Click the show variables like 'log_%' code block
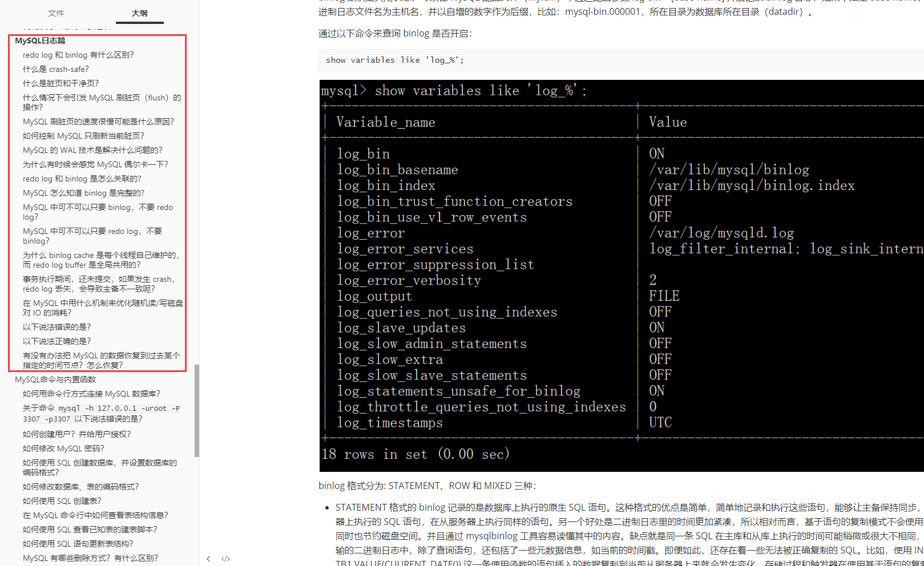The width and height of the screenshot is (924, 566). point(621,60)
